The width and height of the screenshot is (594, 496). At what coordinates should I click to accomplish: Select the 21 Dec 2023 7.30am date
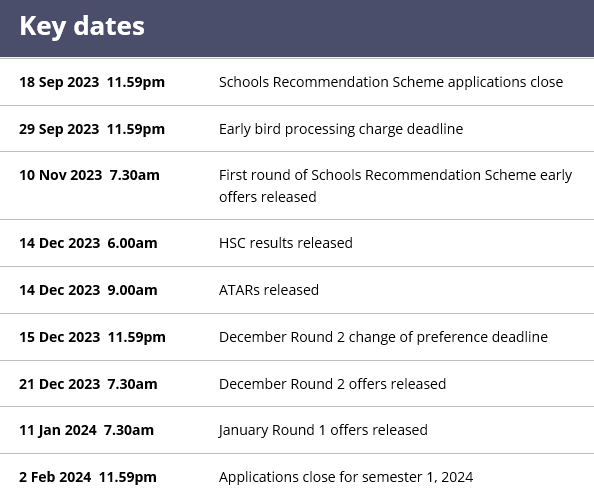point(88,384)
